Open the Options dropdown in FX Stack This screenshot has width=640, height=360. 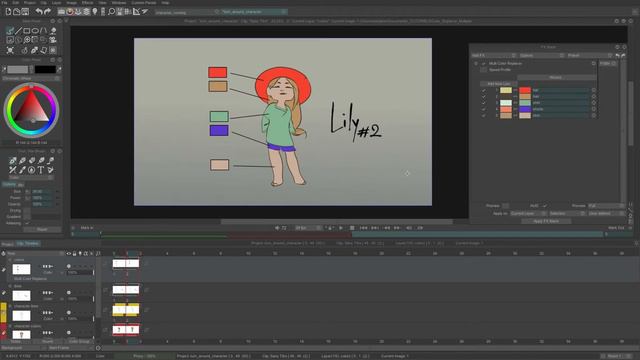pyautogui.click(x=542, y=55)
